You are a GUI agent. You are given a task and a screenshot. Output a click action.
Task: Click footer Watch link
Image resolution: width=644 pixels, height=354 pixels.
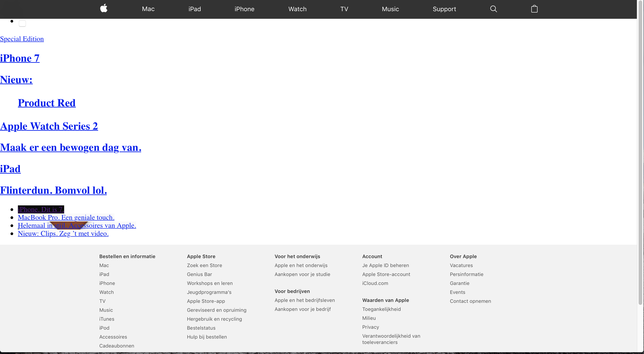(x=106, y=292)
